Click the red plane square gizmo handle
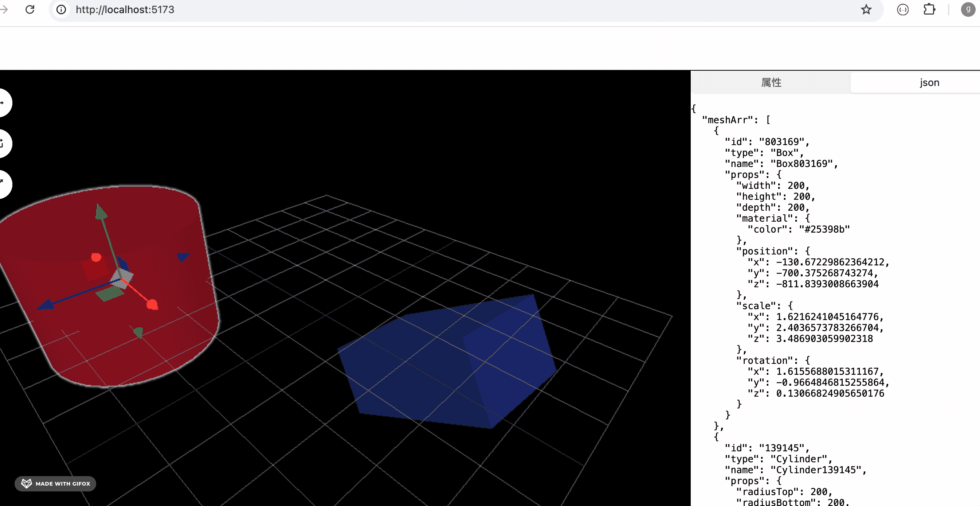This screenshot has height=506, width=980. (95, 269)
